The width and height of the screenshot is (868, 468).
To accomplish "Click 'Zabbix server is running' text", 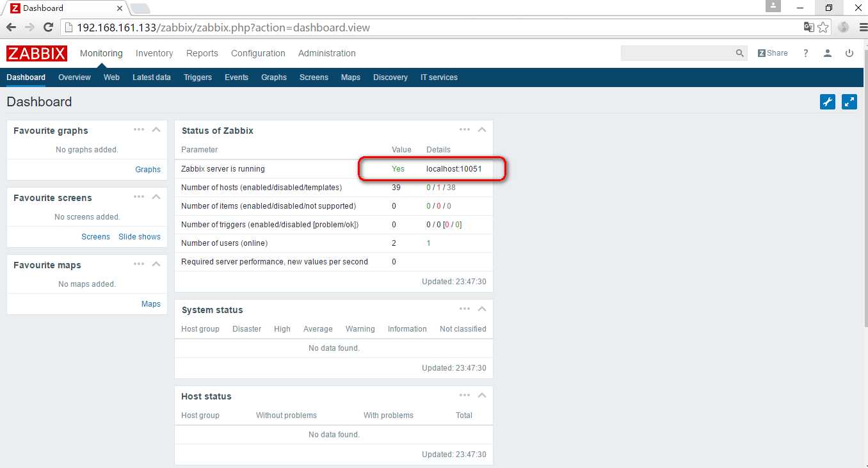I will 223,169.
